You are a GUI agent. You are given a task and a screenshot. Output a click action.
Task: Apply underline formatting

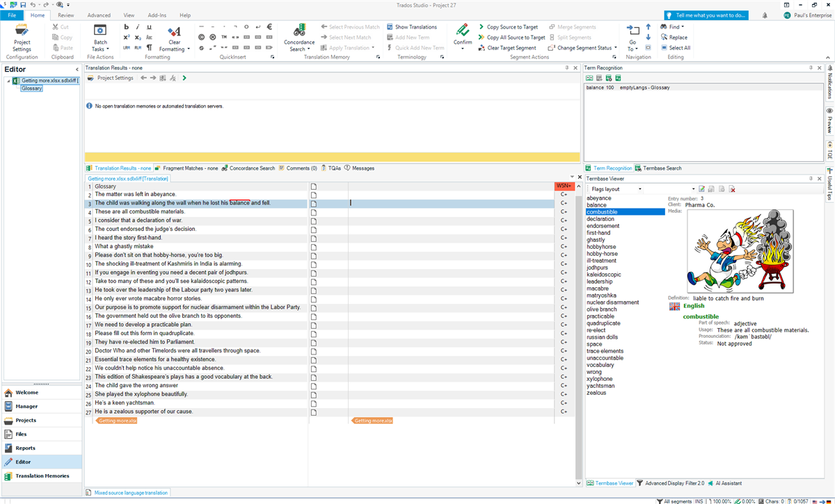(x=149, y=27)
